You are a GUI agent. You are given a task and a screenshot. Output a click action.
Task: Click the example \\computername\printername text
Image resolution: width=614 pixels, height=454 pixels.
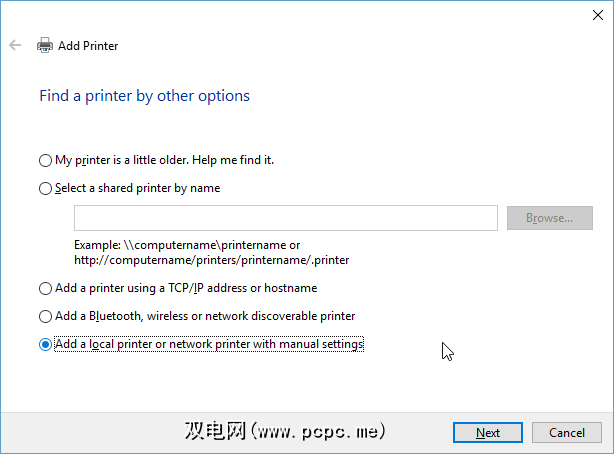187,244
